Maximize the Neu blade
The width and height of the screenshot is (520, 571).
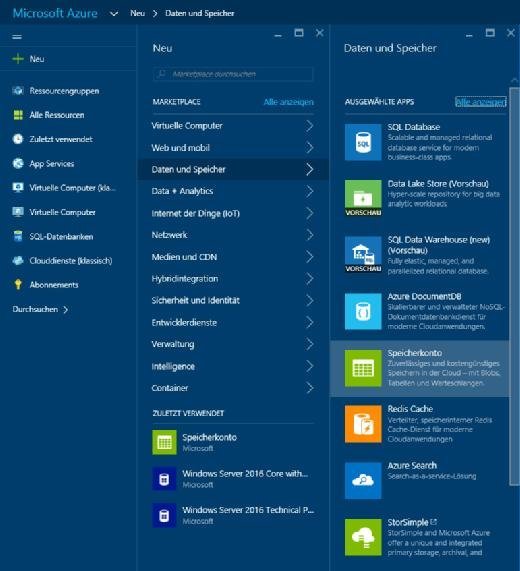(299, 33)
